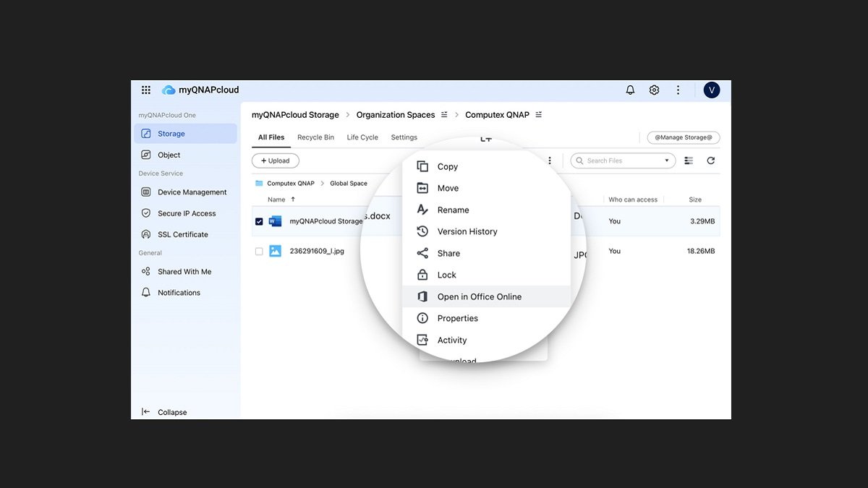Choose Activity from the context menu

click(486, 340)
